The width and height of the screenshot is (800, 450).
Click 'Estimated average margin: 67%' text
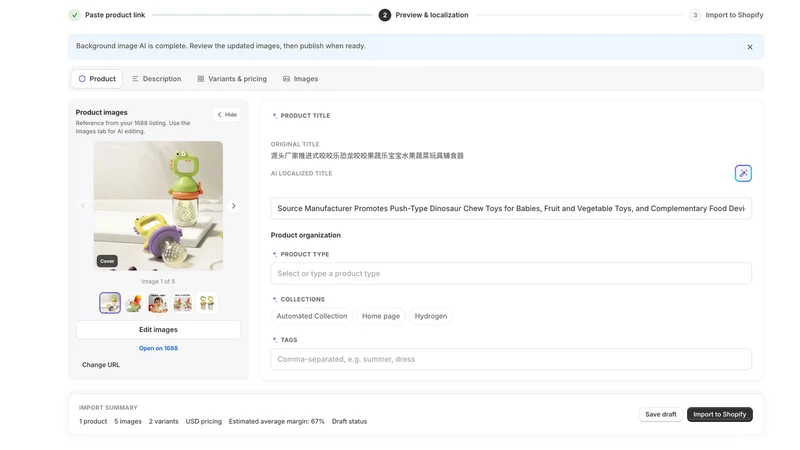point(277,421)
